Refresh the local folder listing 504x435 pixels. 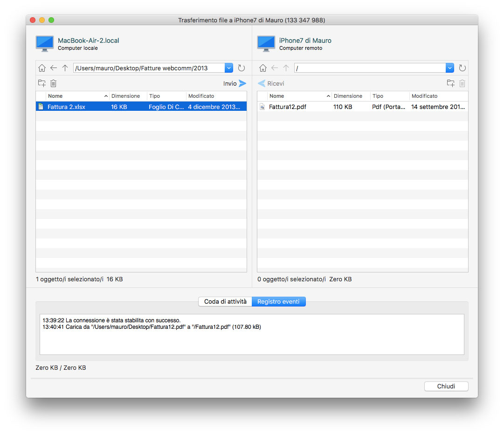click(241, 68)
